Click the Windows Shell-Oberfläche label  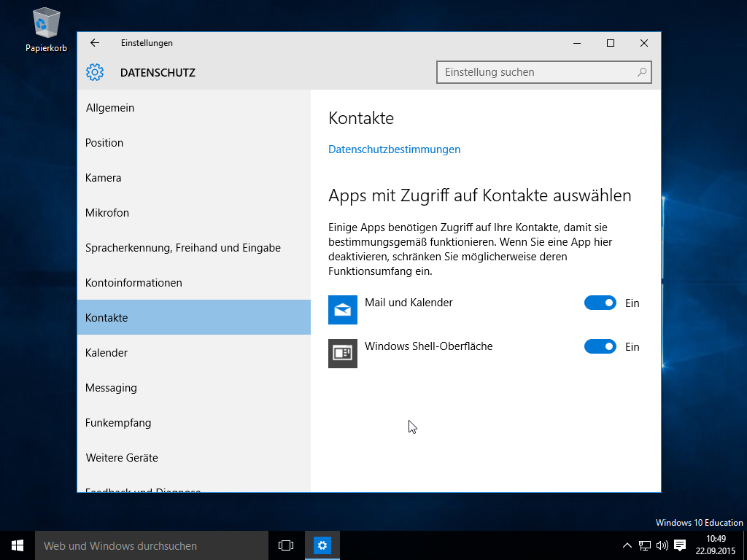[x=429, y=346]
